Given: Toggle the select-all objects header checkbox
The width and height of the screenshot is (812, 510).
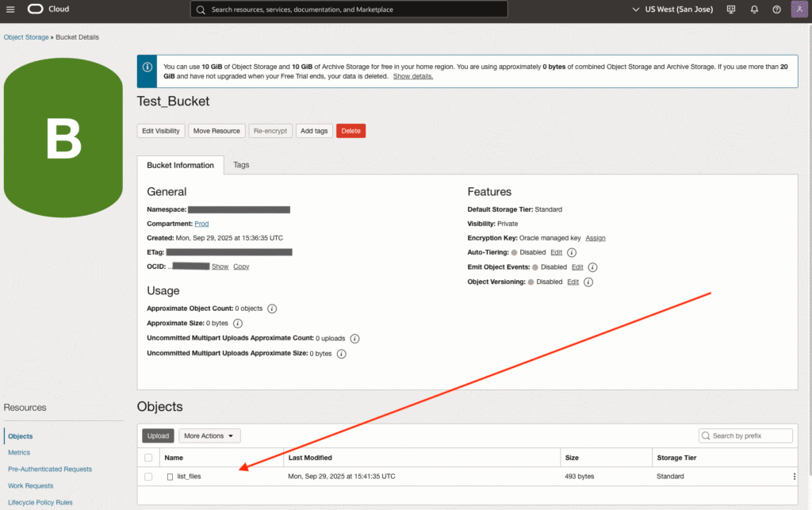Looking at the screenshot, I should (148, 458).
